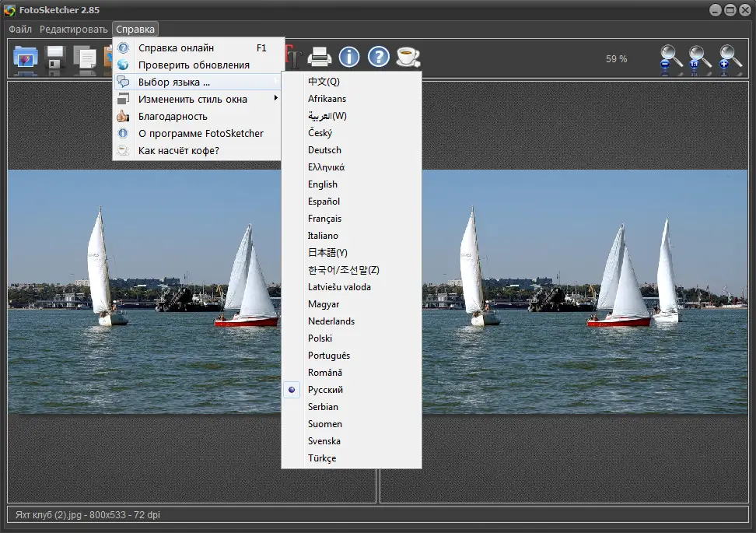Click the open picture folder icon
The width and height of the screenshot is (756, 533).
tap(26, 58)
